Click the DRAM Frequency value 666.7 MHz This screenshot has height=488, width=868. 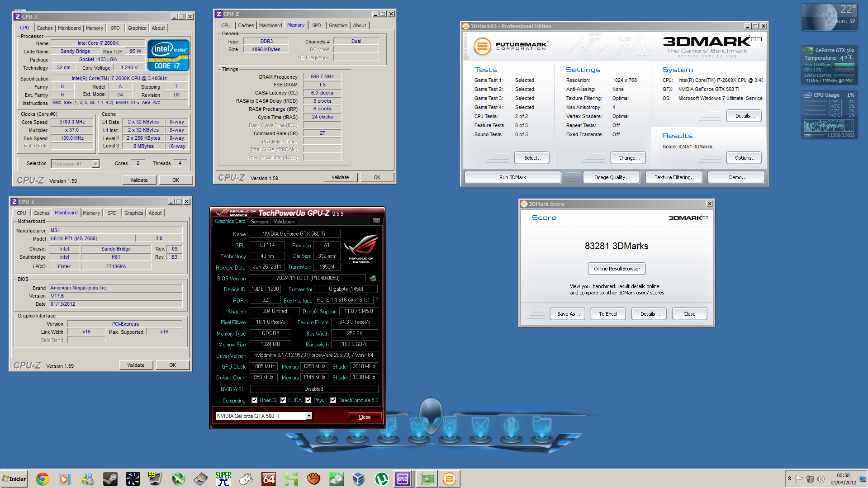click(x=322, y=76)
